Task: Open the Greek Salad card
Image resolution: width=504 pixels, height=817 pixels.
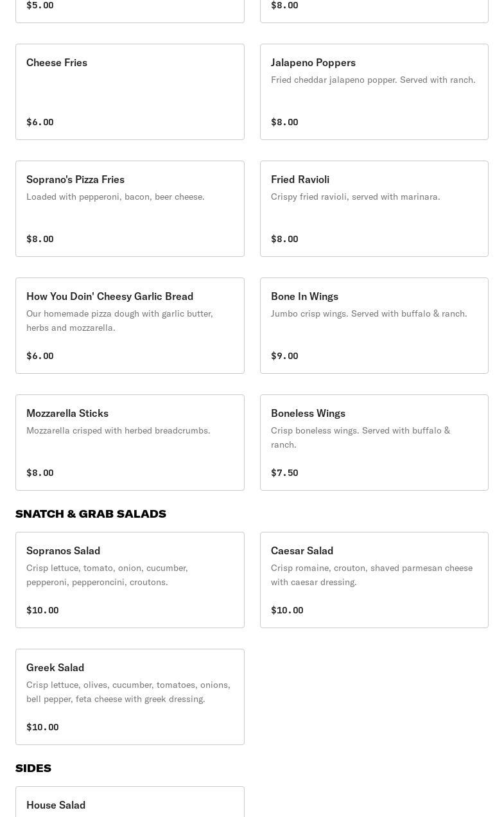Action: click(x=130, y=696)
